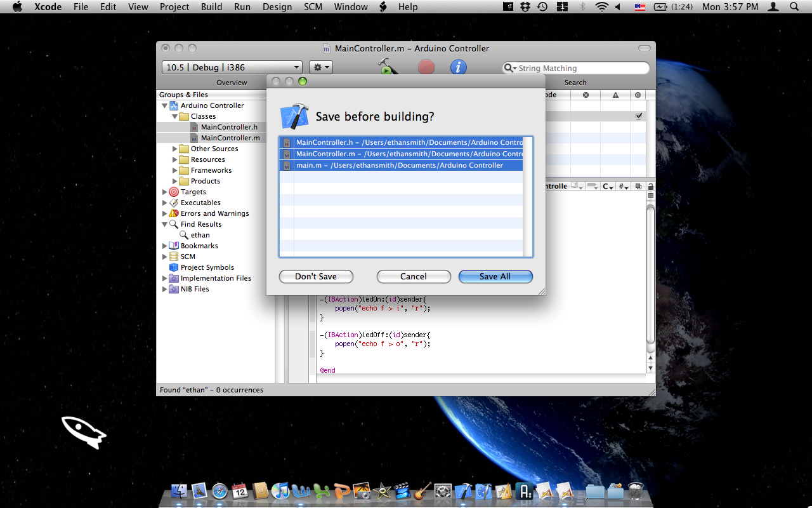The width and height of the screenshot is (812, 508).
Task: Click the Wi-Fi status icon
Action: [601, 7]
